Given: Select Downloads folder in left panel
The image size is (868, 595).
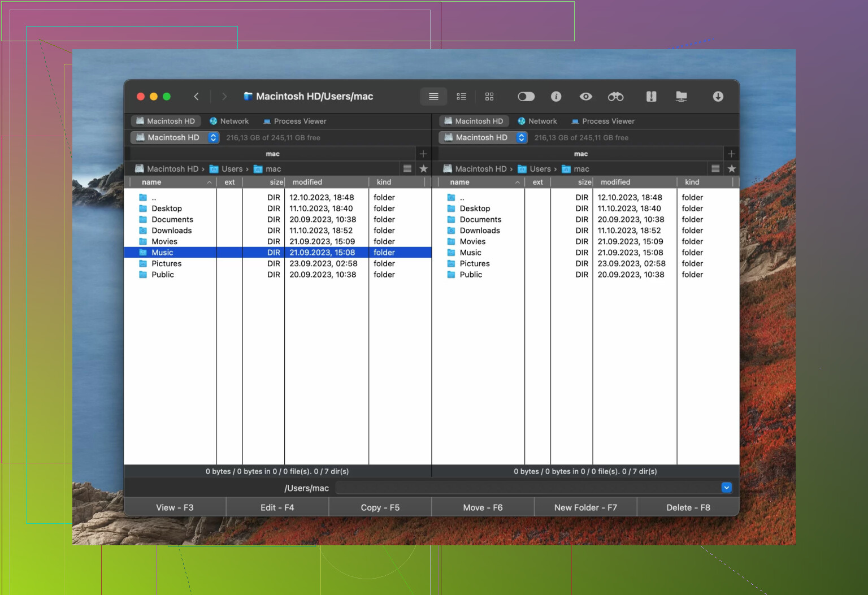Looking at the screenshot, I should [x=171, y=231].
